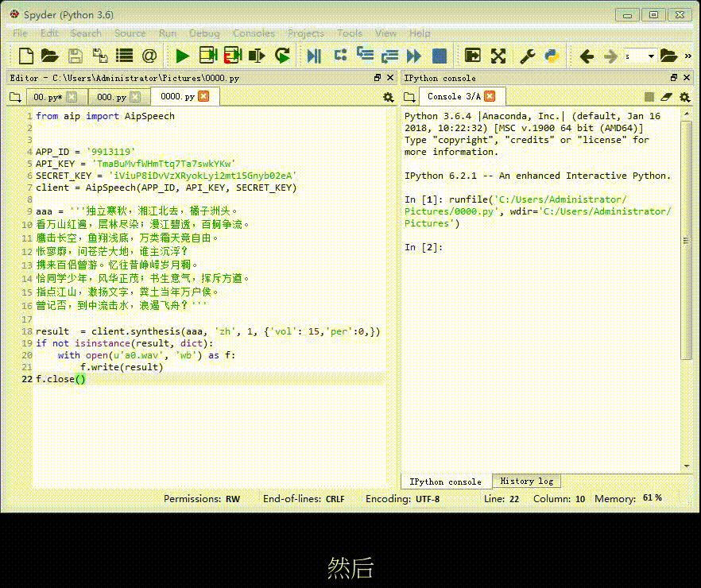701x588 pixels.
Task: Run the current cell
Action: (208, 56)
